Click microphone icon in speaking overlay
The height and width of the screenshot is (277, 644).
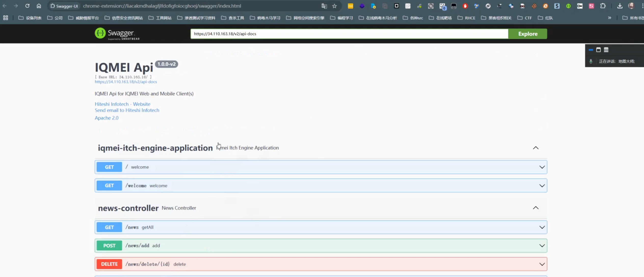pyautogui.click(x=591, y=61)
